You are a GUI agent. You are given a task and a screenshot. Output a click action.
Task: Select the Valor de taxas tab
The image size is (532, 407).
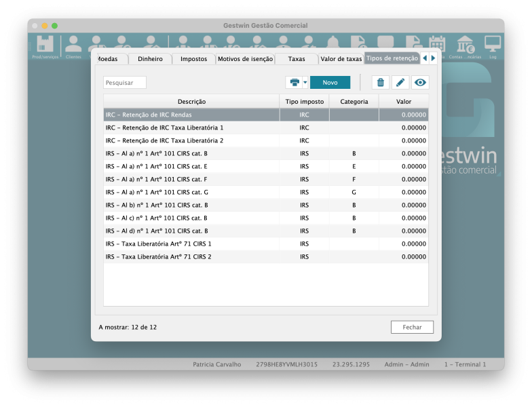341,59
